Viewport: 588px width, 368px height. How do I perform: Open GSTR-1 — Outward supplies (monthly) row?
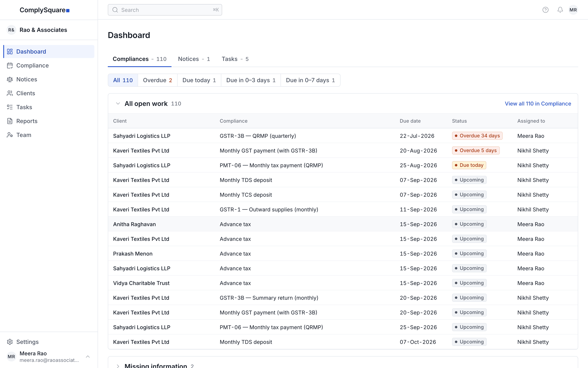[x=343, y=210]
